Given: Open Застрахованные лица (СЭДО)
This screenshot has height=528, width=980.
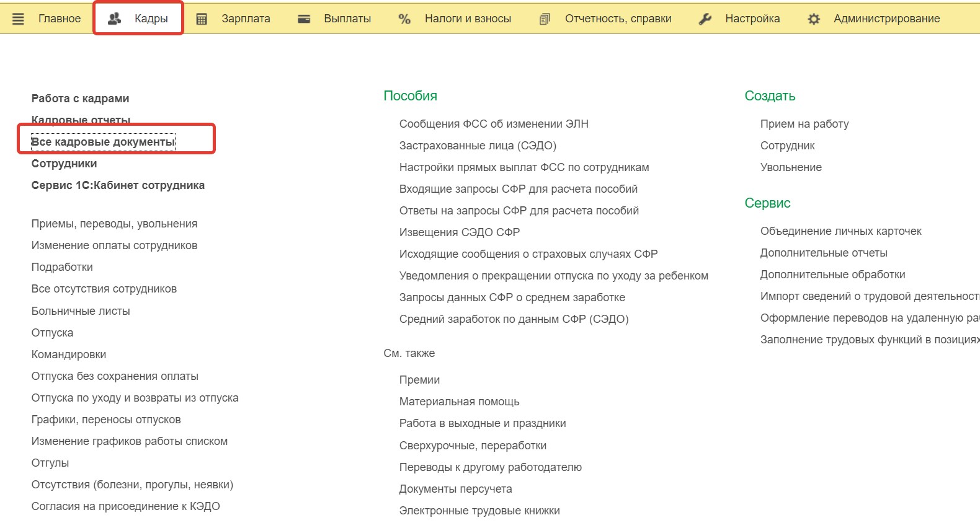Looking at the screenshot, I should (478, 146).
